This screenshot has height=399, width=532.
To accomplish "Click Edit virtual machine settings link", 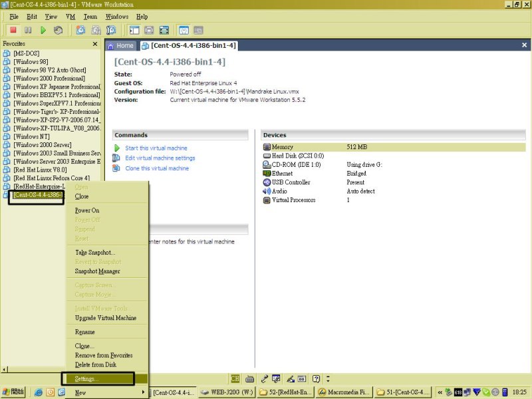I will click(x=160, y=158).
